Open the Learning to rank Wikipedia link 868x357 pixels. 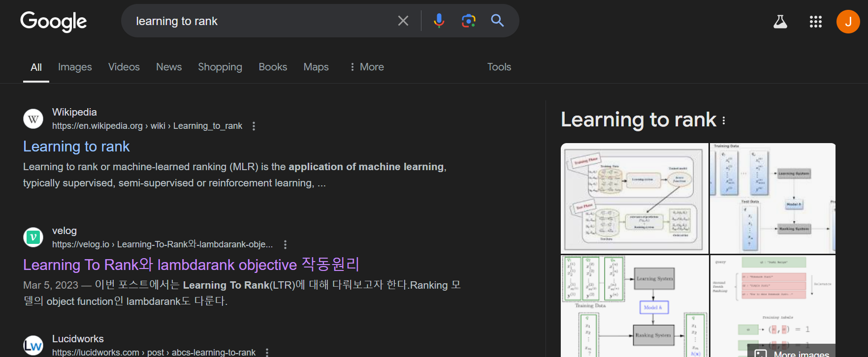76,147
